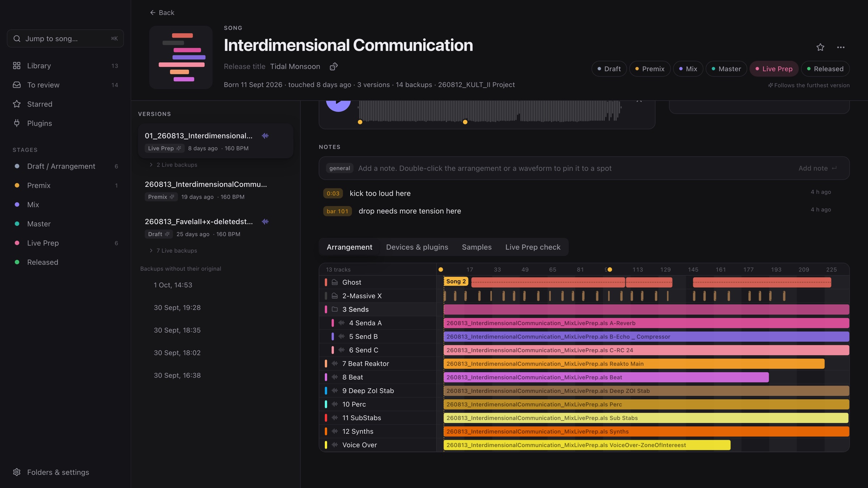The image size is (868, 488).
Task: Toggle the Live Prep stage pill
Action: pos(774,69)
